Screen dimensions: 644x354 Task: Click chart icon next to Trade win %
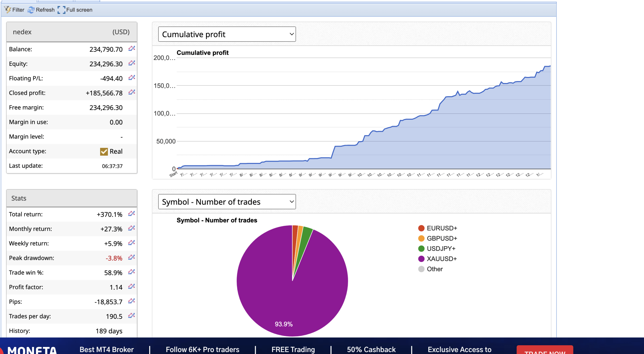[131, 272]
